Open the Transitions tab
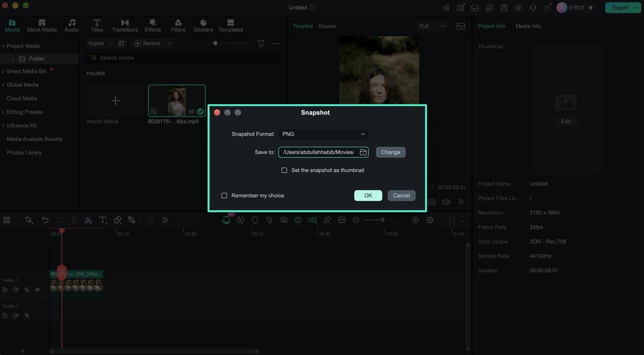This screenshot has width=644, height=355. (x=125, y=26)
